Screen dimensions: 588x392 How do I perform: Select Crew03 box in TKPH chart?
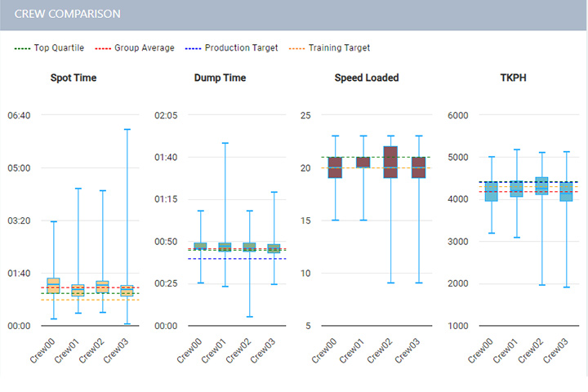point(565,191)
